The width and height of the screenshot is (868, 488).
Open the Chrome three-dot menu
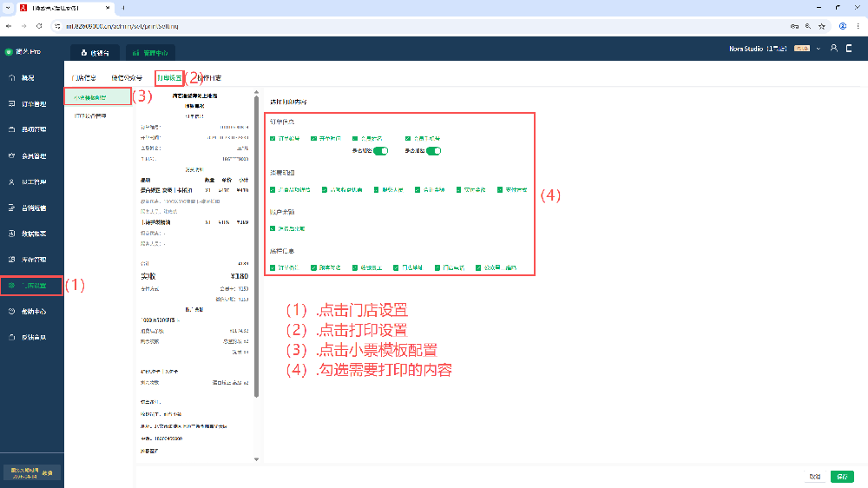pyautogui.click(x=858, y=26)
